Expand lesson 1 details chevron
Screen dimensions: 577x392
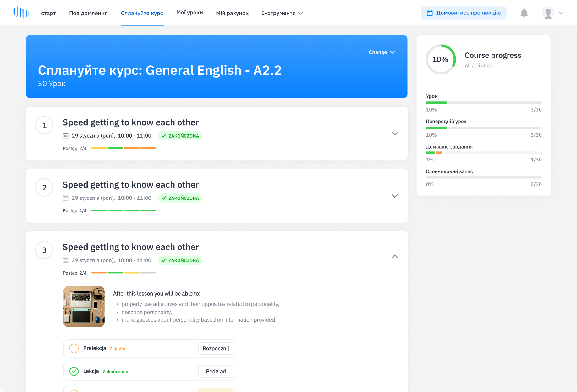tap(395, 134)
